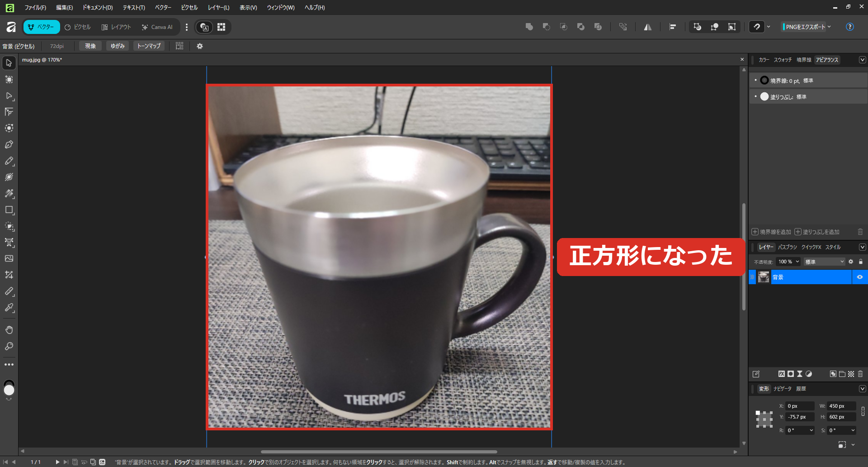Add a mask layer icon
Image resolution: width=868 pixels, height=467 pixels.
pos(791,374)
